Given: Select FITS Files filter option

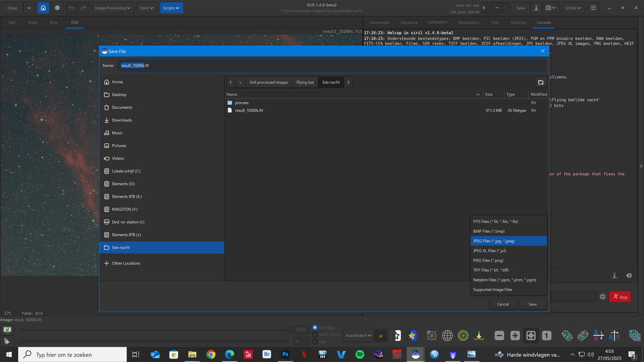Looking at the screenshot, I should click(x=509, y=221).
